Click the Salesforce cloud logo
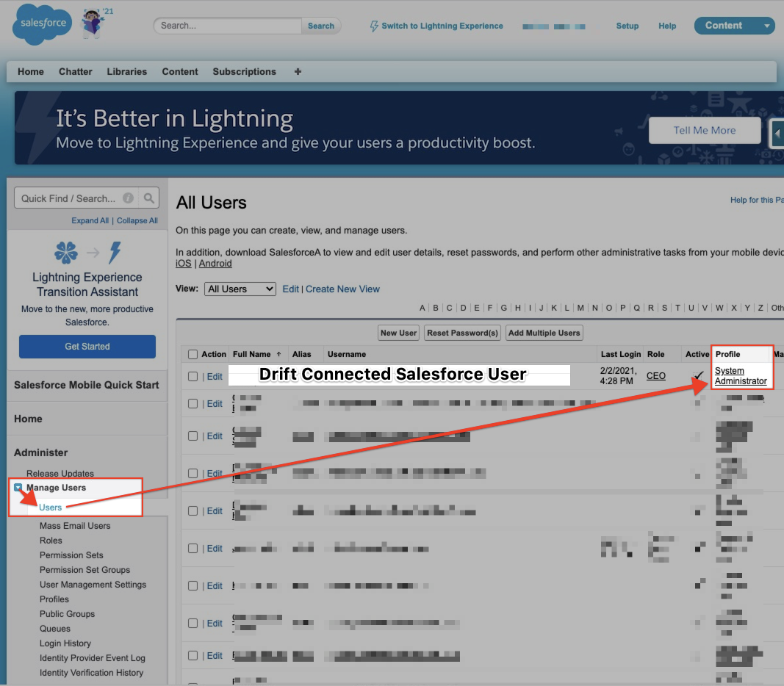Viewport: 784px width, 686px height. tap(43, 24)
